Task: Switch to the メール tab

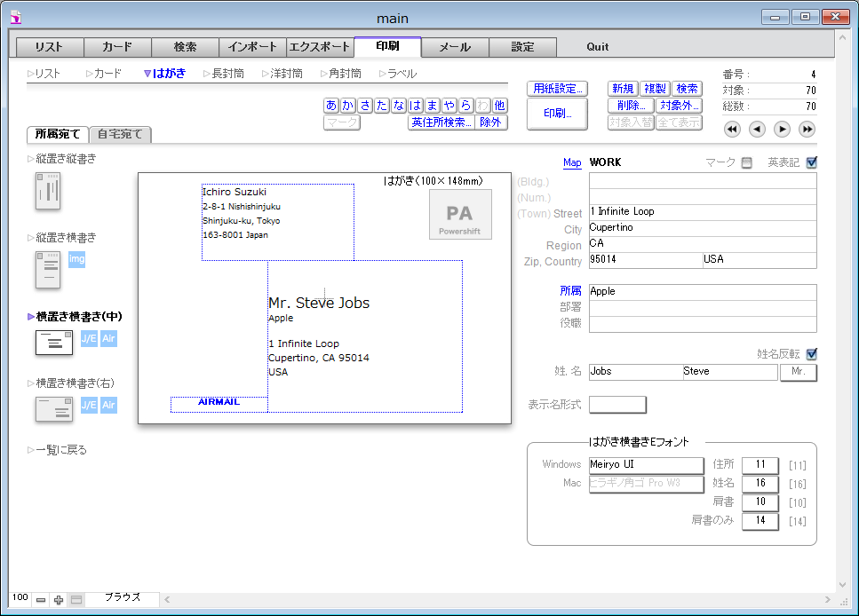Action: (x=455, y=47)
